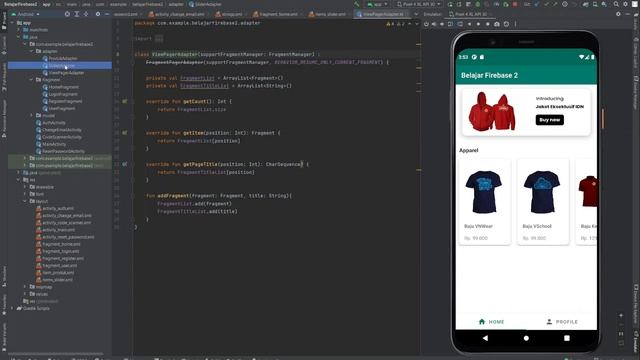Click the adapter breadcrumb in navigation bar
This screenshot has width=640, height=360.
tap(176, 4)
